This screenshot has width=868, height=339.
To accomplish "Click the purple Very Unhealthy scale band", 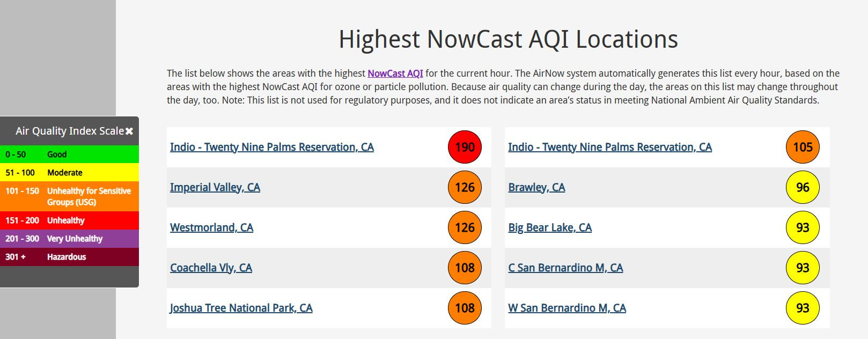I will tap(69, 239).
